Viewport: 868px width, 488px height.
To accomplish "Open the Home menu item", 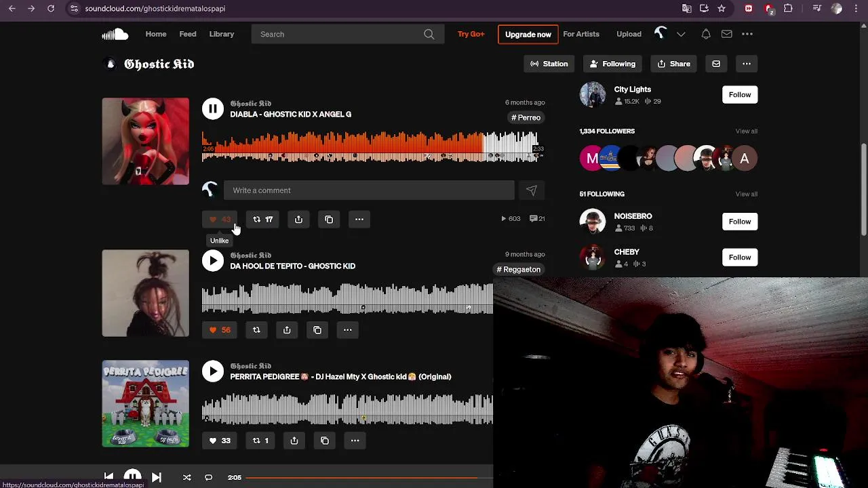I will 156,34.
